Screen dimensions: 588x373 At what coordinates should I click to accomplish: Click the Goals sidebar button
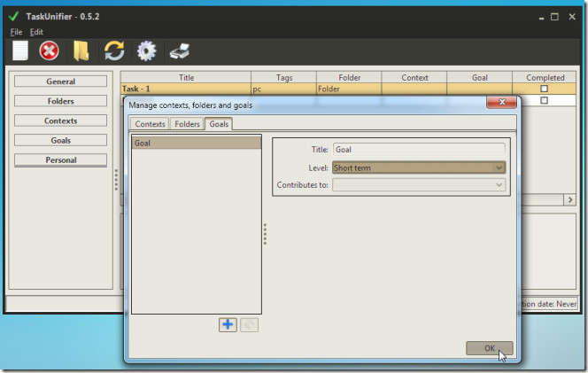click(61, 140)
